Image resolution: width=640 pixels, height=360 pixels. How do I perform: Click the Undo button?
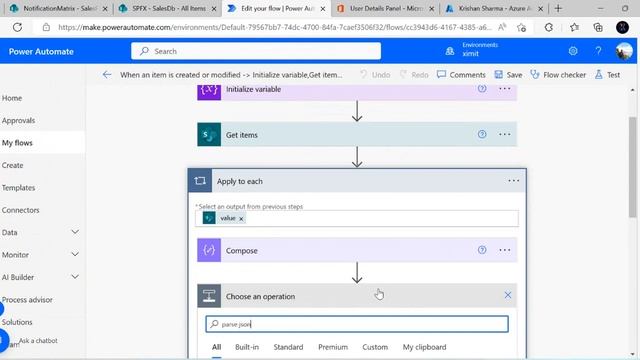375,75
